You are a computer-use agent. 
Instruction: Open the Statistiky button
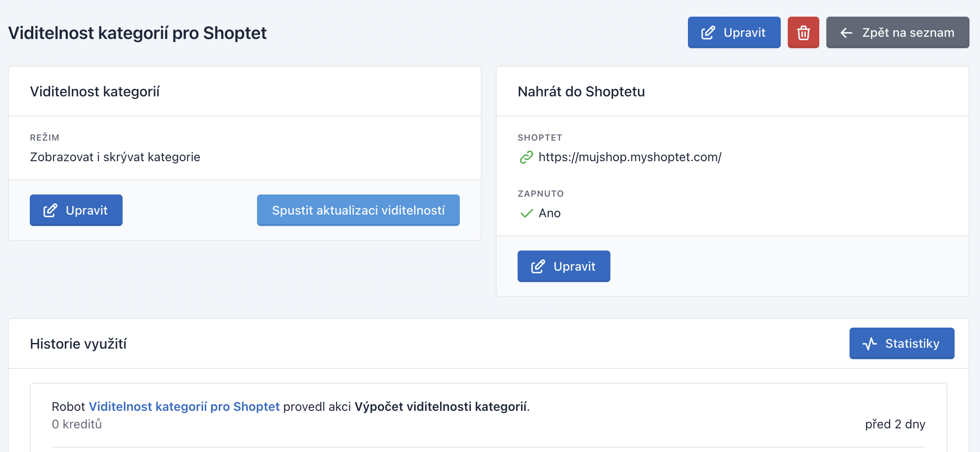902,343
